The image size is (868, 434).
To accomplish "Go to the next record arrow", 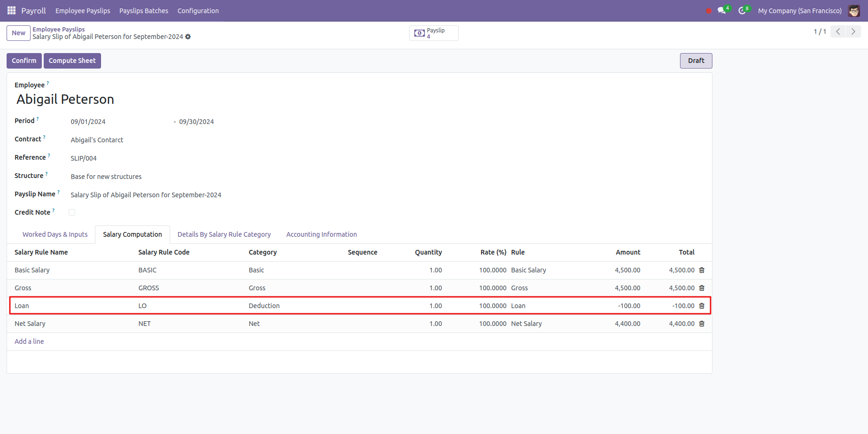I will tap(853, 31).
